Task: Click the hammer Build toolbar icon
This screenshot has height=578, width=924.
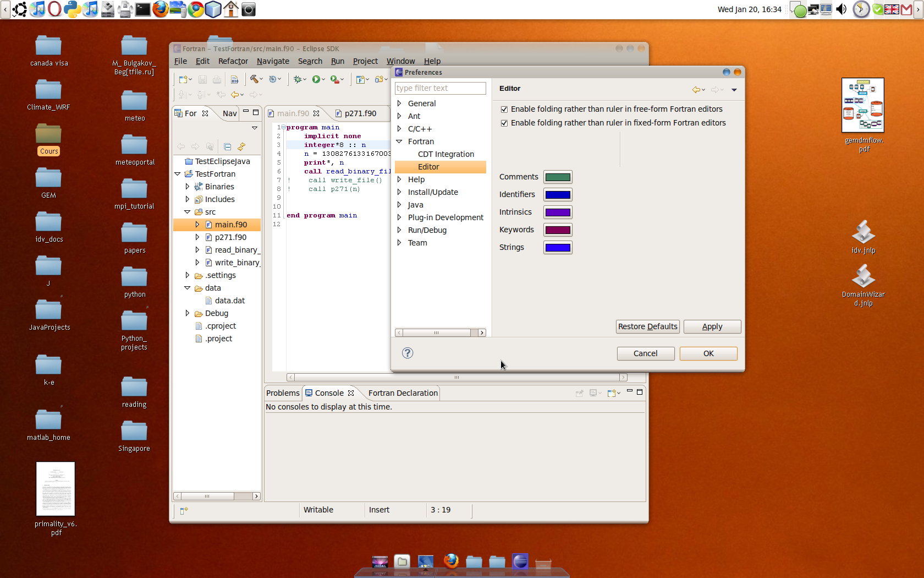Action: pyautogui.click(x=254, y=79)
